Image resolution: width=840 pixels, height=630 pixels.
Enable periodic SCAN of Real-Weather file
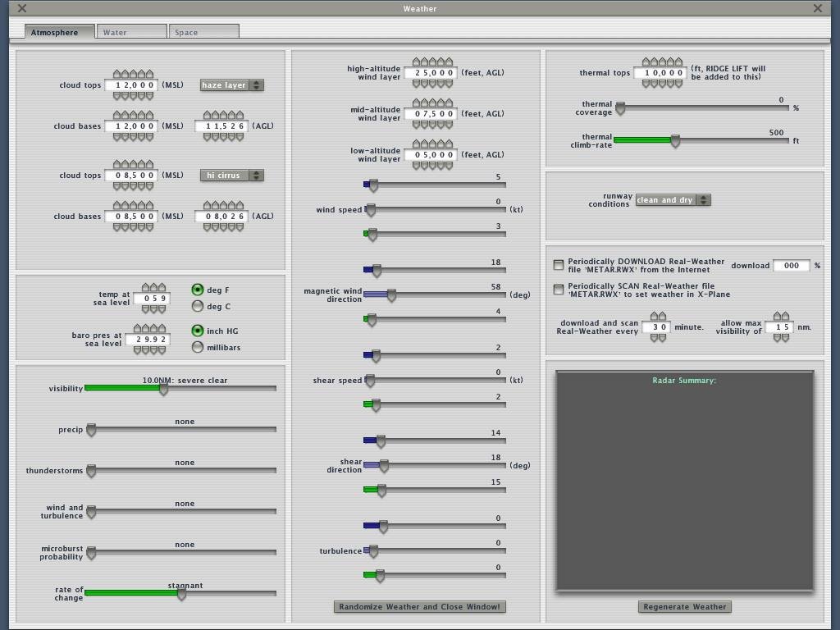559,290
